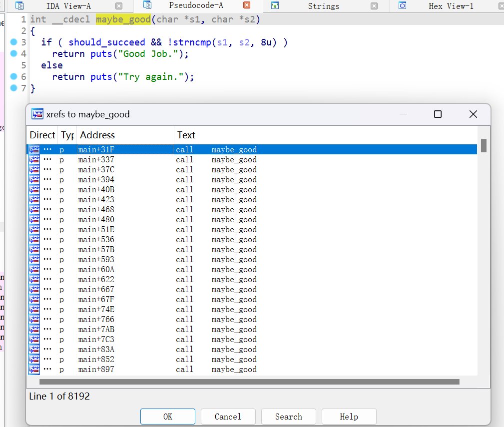Select the xref row main+40B
This screenshot has height=427, width=504.
[252, 190]
